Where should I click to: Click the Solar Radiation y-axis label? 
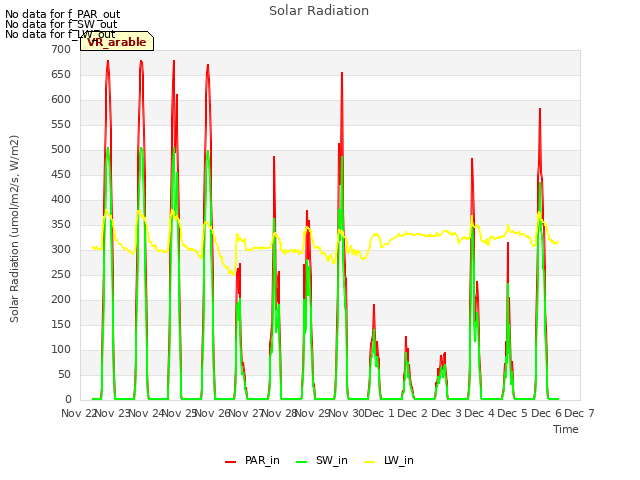pos(14,229)
